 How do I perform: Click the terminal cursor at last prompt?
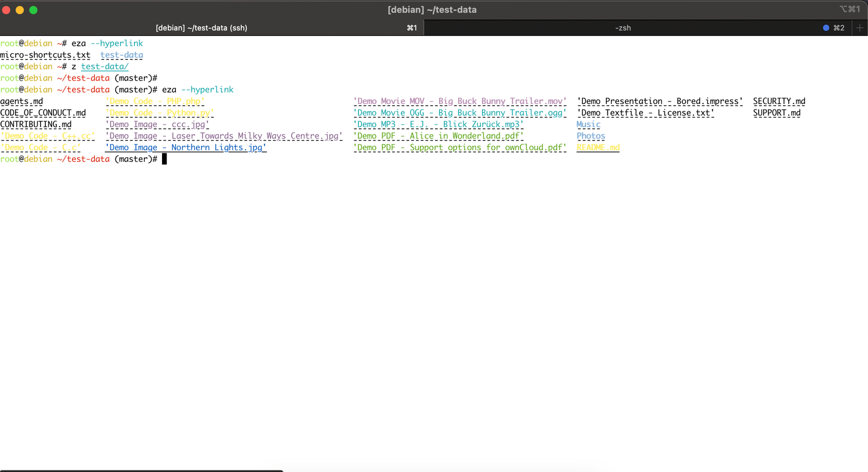(x=164, y=159)
